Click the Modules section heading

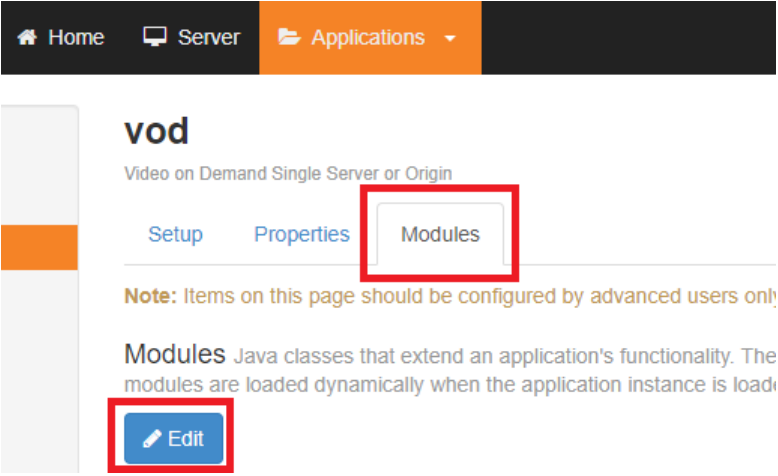pos(175,354)
